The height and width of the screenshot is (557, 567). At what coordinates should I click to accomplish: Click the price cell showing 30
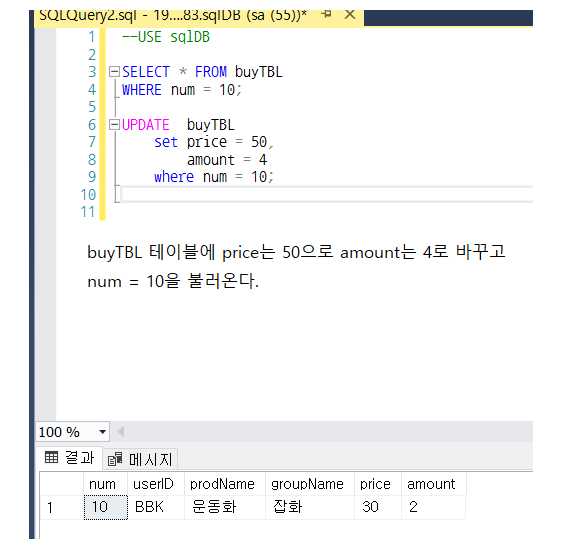pyautogui.click(x=378, y=507)
